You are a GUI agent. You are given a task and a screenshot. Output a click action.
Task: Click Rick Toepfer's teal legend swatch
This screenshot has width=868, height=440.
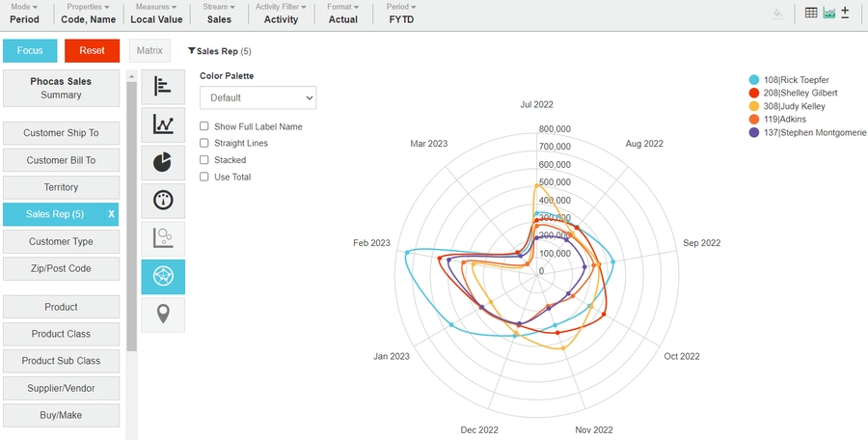[x=754, y=80]
